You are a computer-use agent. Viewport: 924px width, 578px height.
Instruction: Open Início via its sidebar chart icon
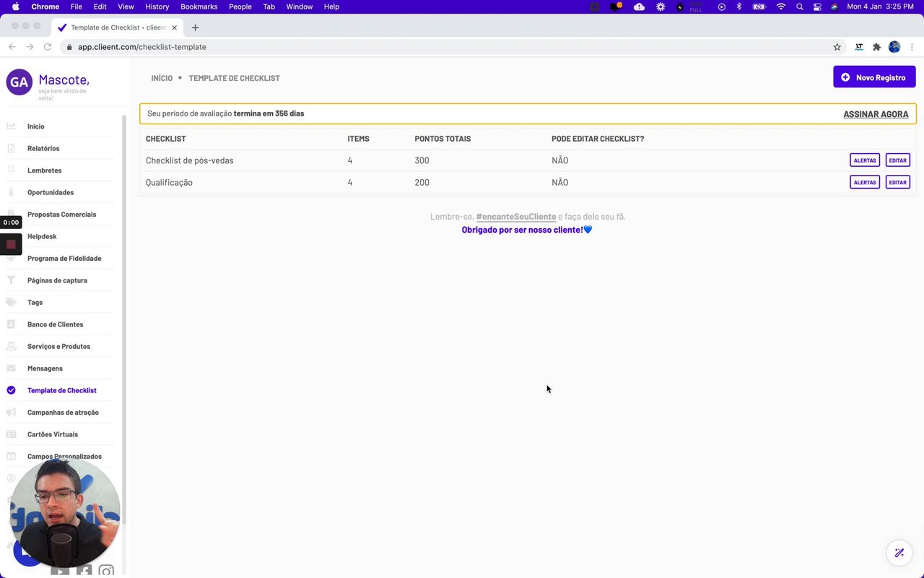(11, 126)
